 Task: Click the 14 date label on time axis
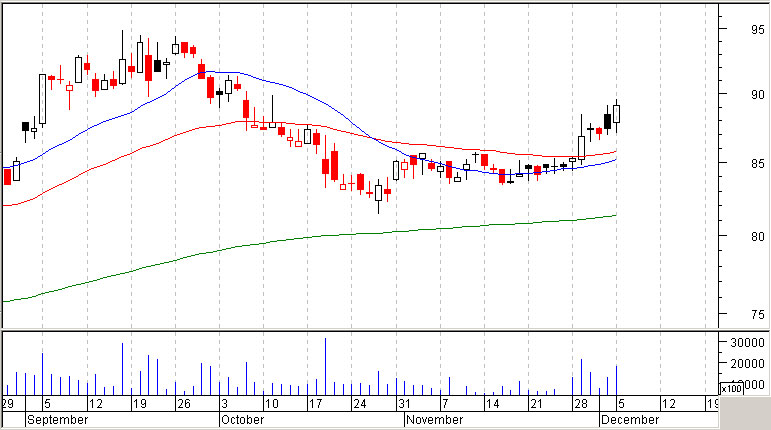pyautogui.click(x=492, y=404)
